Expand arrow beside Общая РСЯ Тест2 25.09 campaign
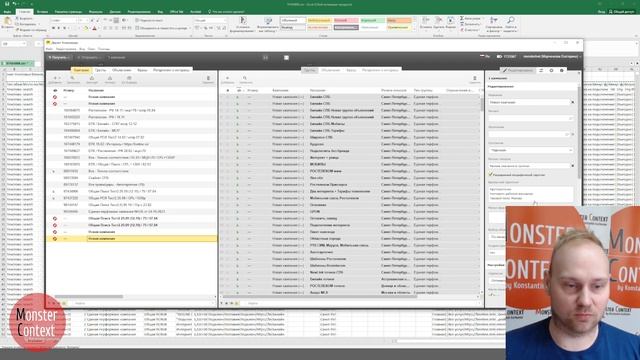640x360 pixels. (x=53, y=198)
